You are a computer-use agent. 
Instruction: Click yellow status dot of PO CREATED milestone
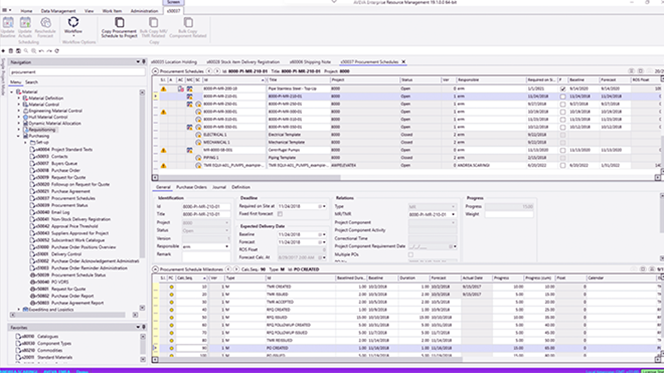pos(172,348)
